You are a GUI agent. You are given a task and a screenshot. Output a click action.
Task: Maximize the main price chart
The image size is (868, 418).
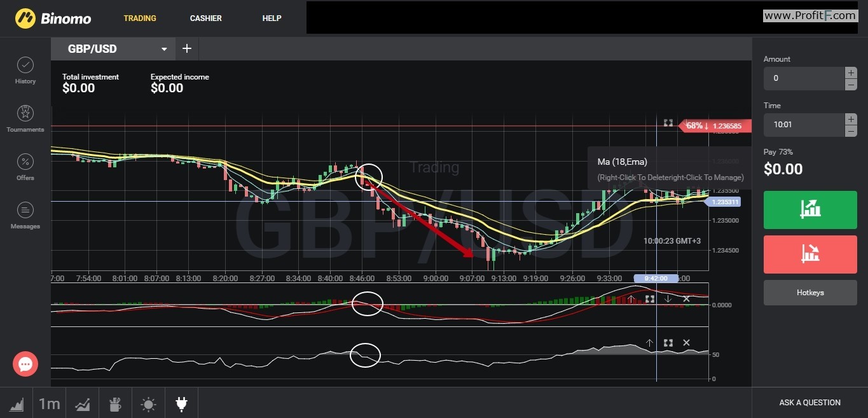click(668, 123)
